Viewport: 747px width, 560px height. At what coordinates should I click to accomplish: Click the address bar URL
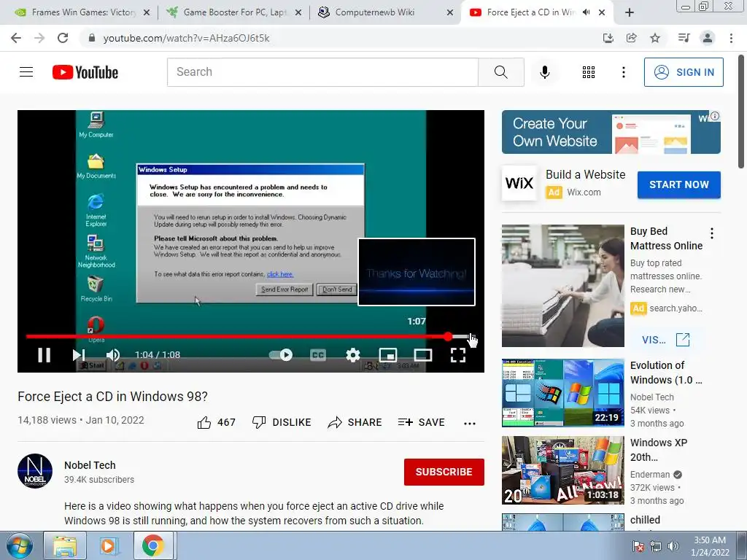click(x=186, y=38)
